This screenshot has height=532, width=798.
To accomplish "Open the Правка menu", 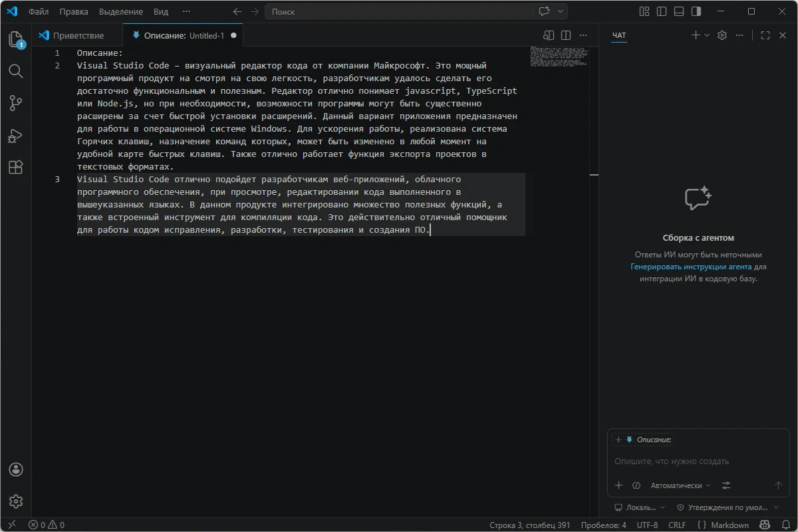I will (73, 11).
